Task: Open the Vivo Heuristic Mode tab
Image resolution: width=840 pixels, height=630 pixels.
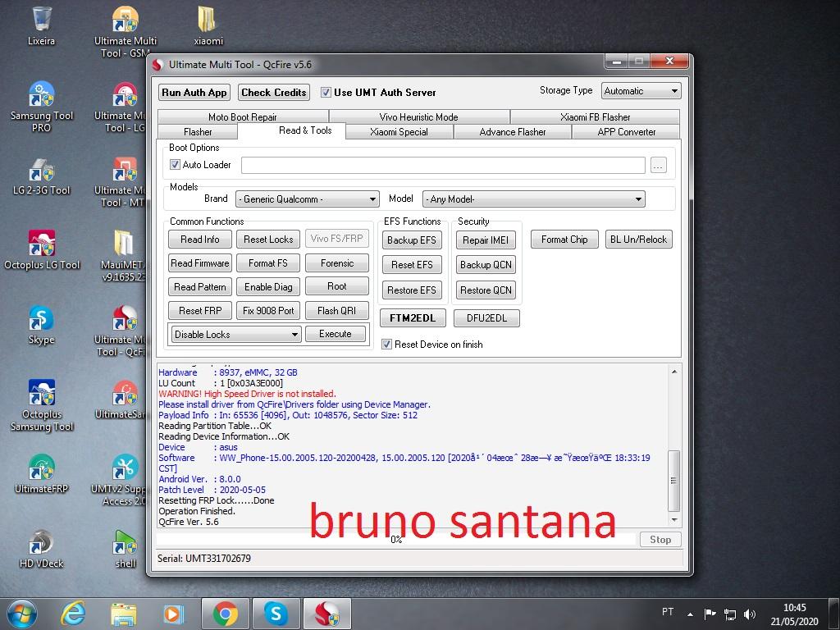Action: pos(419,116)
